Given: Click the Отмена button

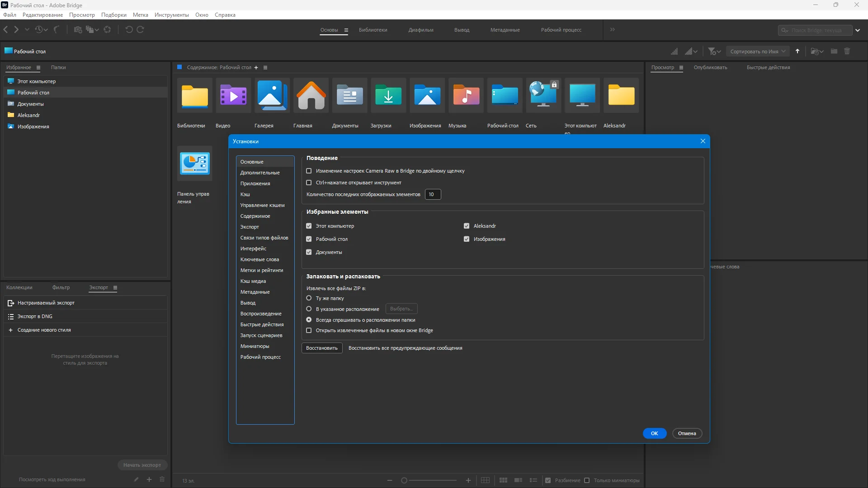Looking at the screenshot, I should 687,433.
